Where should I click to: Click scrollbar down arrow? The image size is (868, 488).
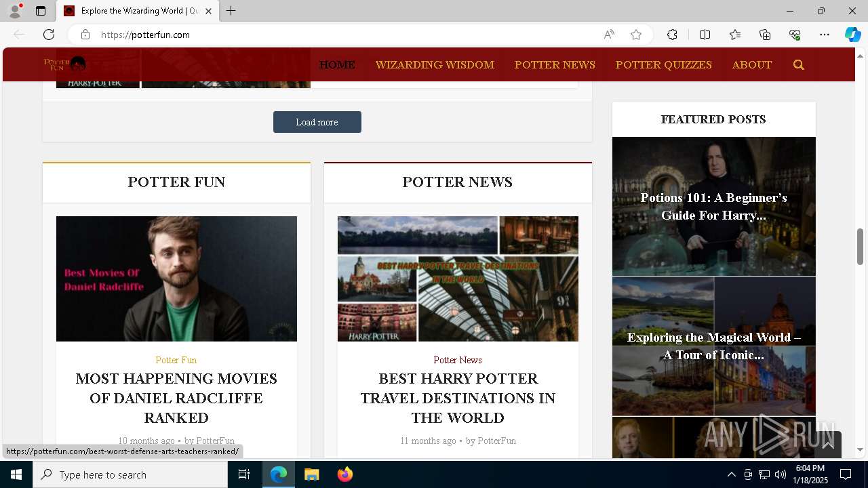pos(861,449)
